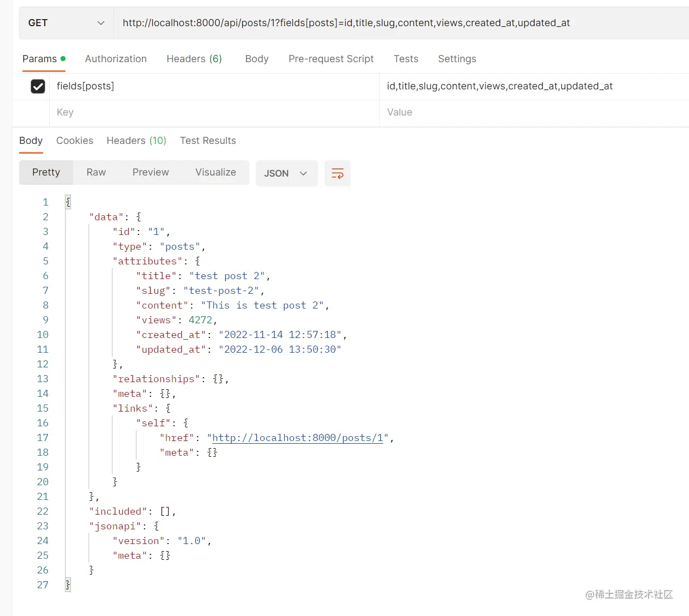Select the response Body tab
The width and height of the screenshot is (689, 616).
point(31,141)
